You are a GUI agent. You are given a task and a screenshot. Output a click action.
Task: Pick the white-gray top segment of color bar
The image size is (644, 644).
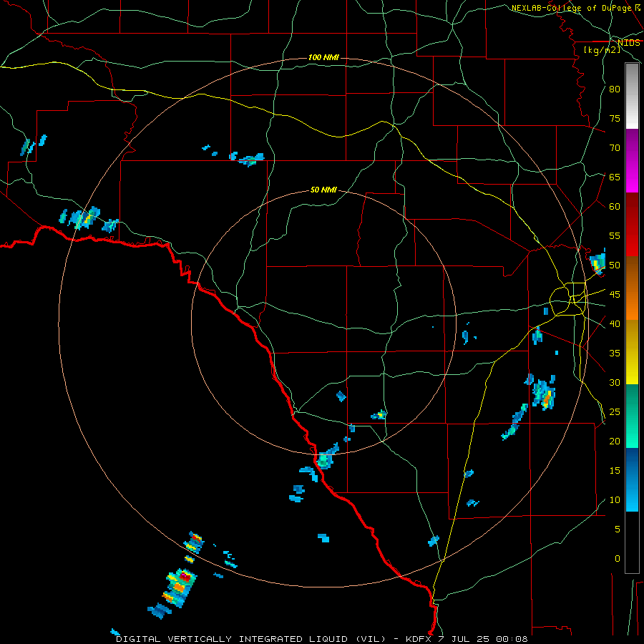point(632,96)
